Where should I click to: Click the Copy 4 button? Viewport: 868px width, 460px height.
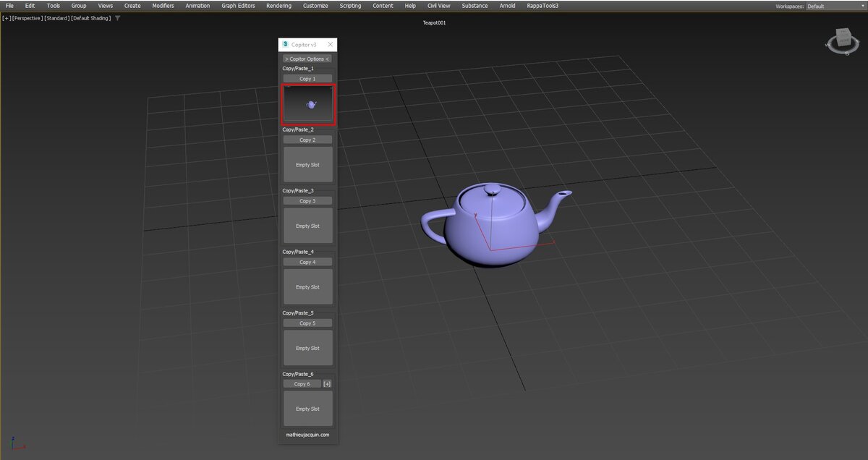tap(307, 262)
